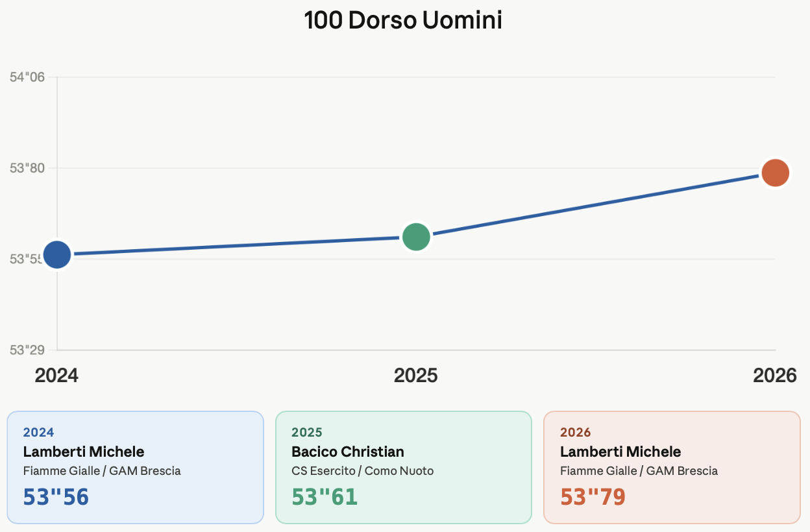Click the blue 2024 data point
This screenshot has width=810, height=532.
[57, 254]
